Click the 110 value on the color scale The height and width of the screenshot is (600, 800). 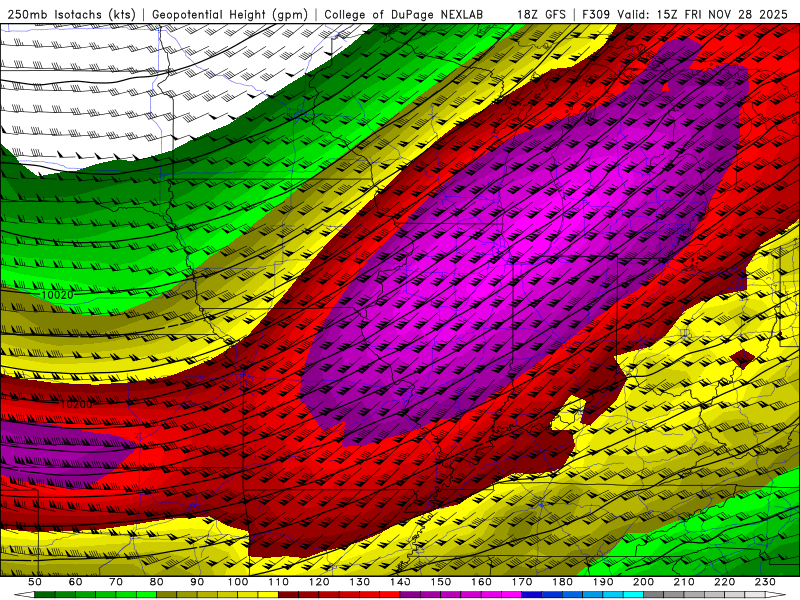(x=279, y=582)
